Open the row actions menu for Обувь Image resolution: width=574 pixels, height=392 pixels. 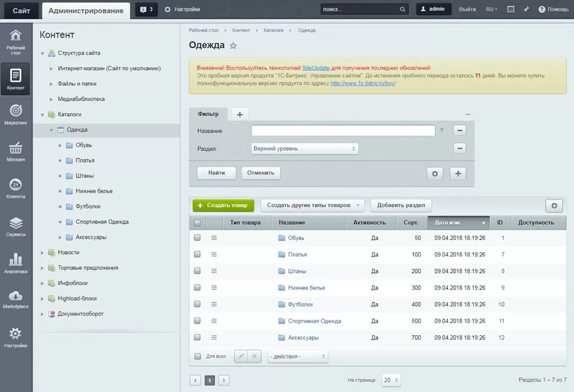(214, 238)
